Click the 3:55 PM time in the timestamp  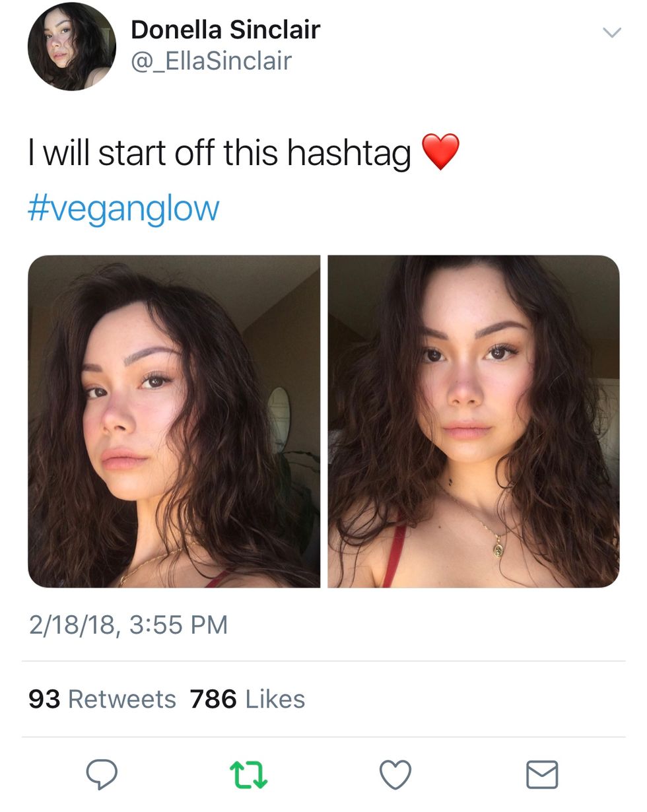[x=178, y=625]
